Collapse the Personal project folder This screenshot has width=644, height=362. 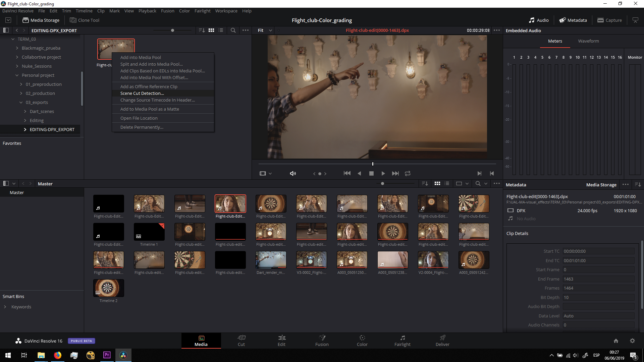pyautogui.click(x=17, y=75)
